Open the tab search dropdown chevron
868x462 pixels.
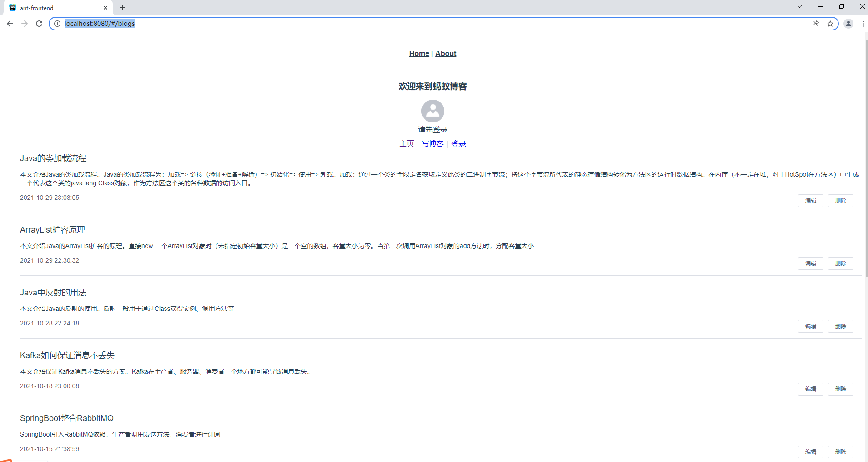pos(799,6)
